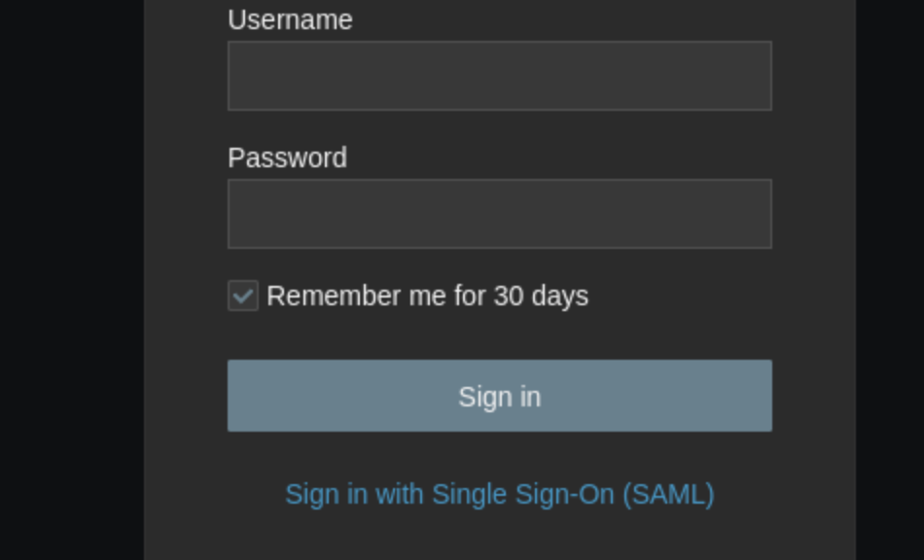Click the 'Remember me for 30 days' label text

tap(427, 296)
